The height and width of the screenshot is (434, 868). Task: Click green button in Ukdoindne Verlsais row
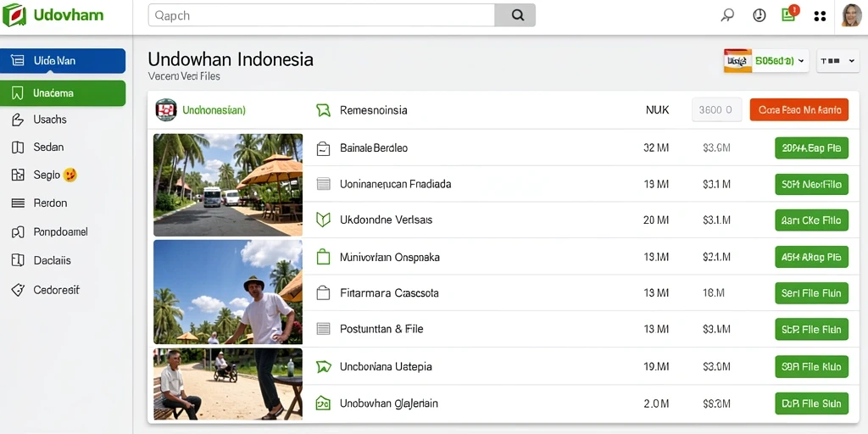(811, 220)
